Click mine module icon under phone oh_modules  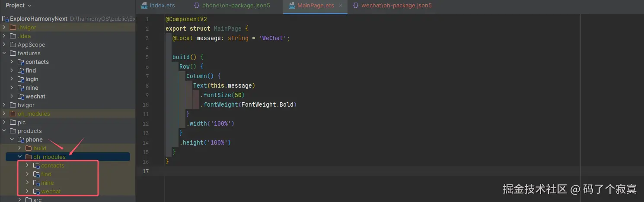click(x=36, y=183)
